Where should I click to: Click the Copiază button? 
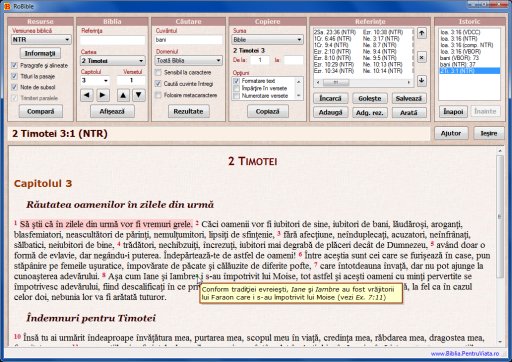click(268, 111)
